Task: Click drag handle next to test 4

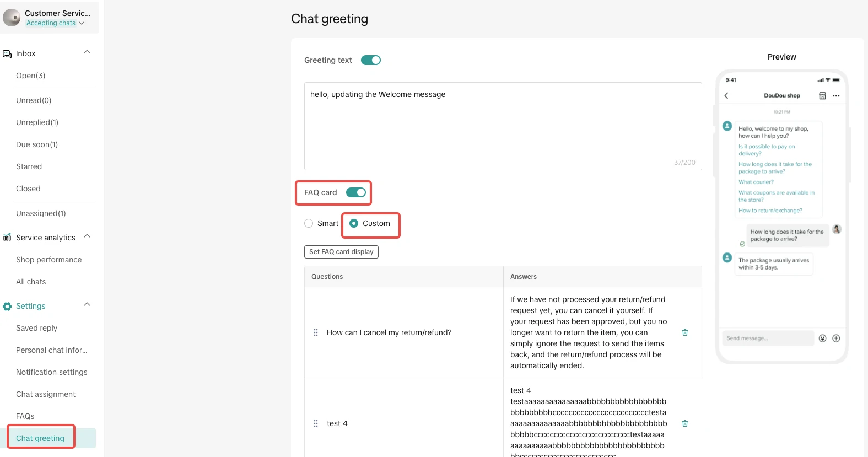Action: [316, 423]
